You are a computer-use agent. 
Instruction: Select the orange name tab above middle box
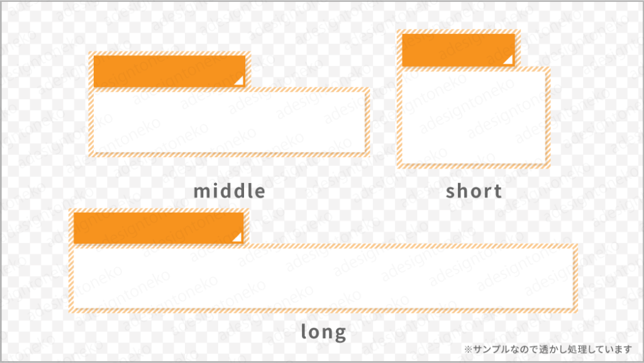click(169, 72)
